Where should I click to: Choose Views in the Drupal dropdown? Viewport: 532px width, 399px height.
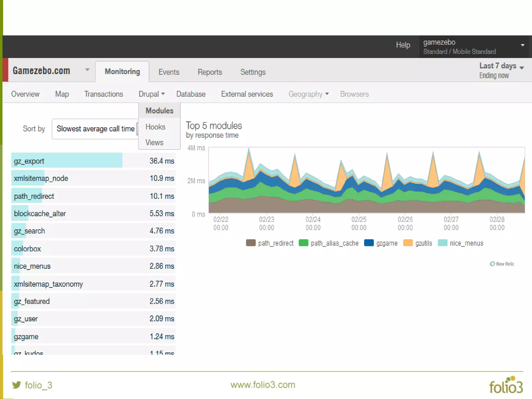pyautogui.click(x=154, y=142)
